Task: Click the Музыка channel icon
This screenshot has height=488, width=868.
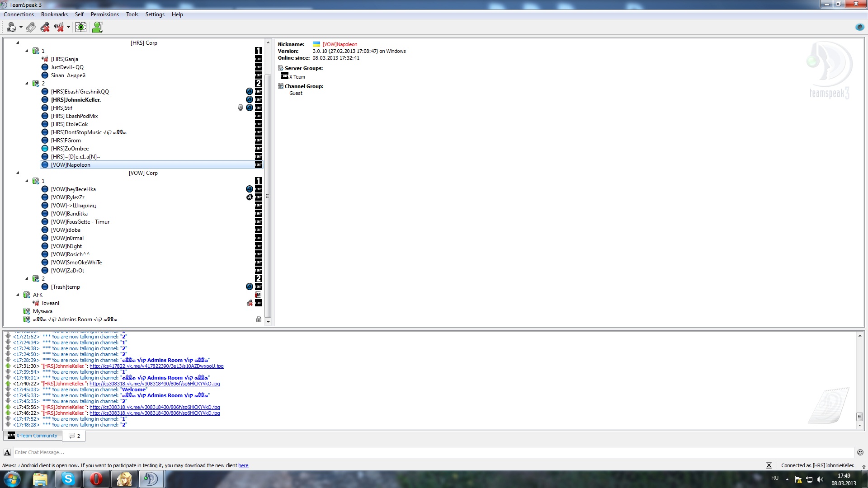Action: (x=27, y=311)
